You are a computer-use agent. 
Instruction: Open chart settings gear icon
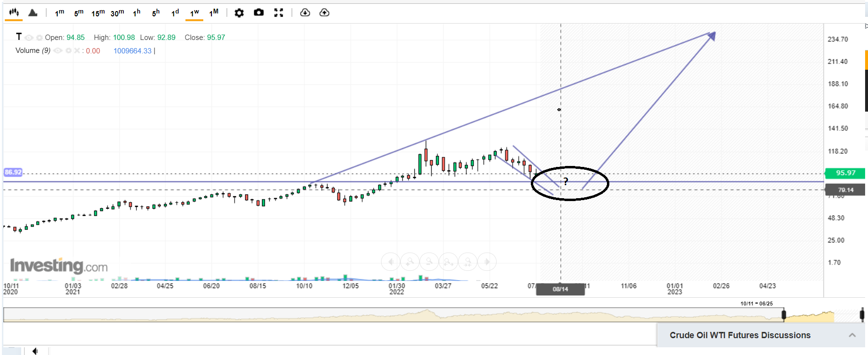pos(239,13)
